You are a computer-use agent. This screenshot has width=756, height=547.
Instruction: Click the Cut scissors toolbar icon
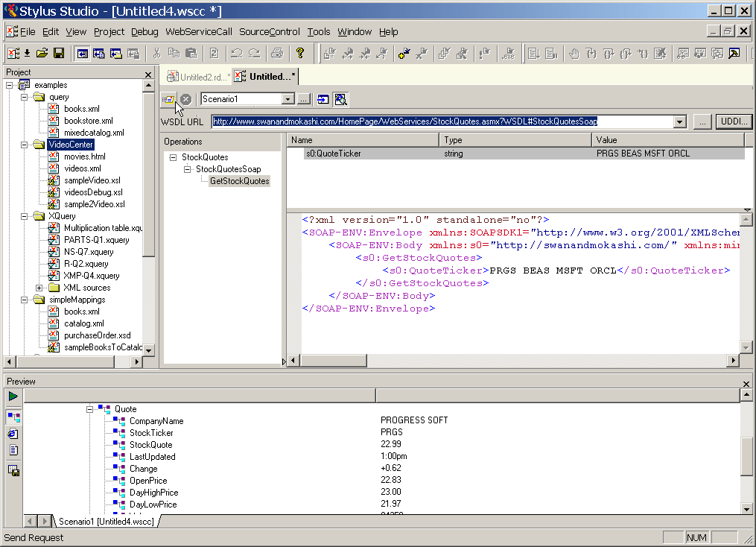(158, 53)
